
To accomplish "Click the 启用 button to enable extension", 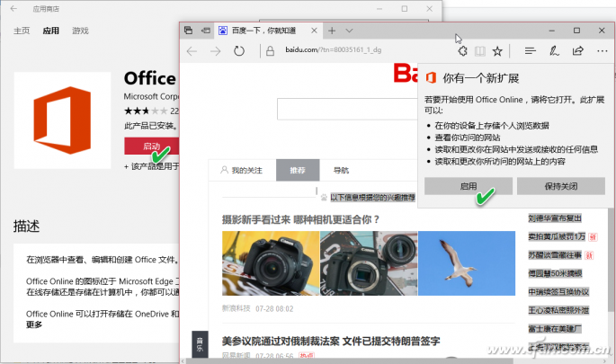I will [469, 186].
